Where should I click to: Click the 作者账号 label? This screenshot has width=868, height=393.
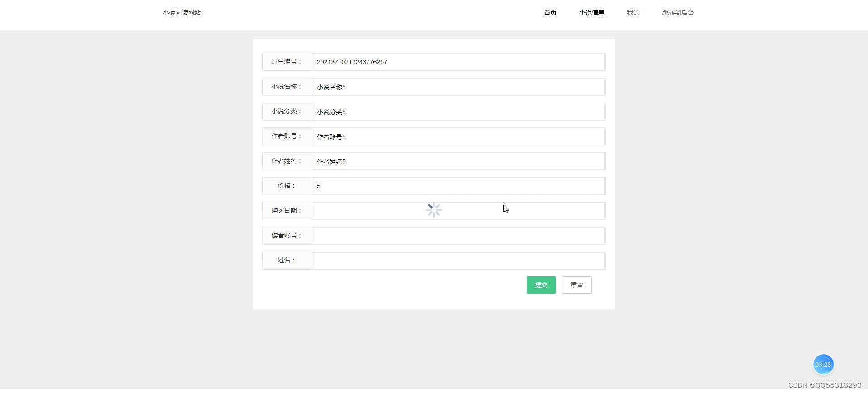(287, 136)
